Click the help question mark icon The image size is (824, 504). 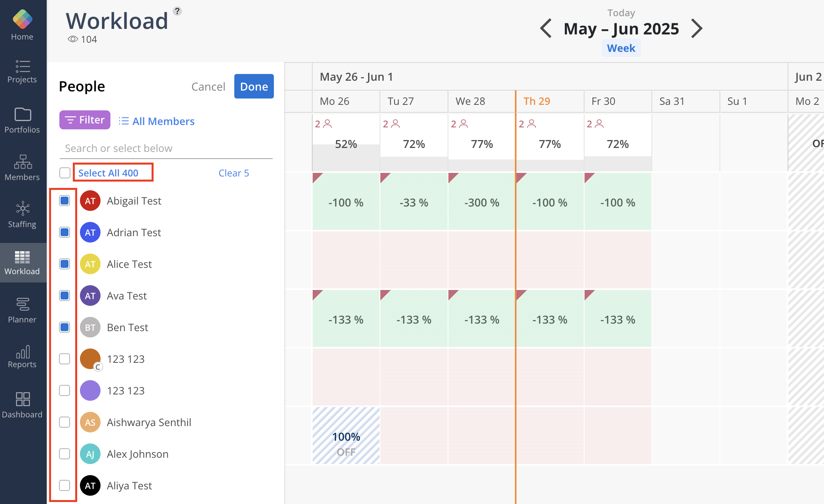click(177, 11)
